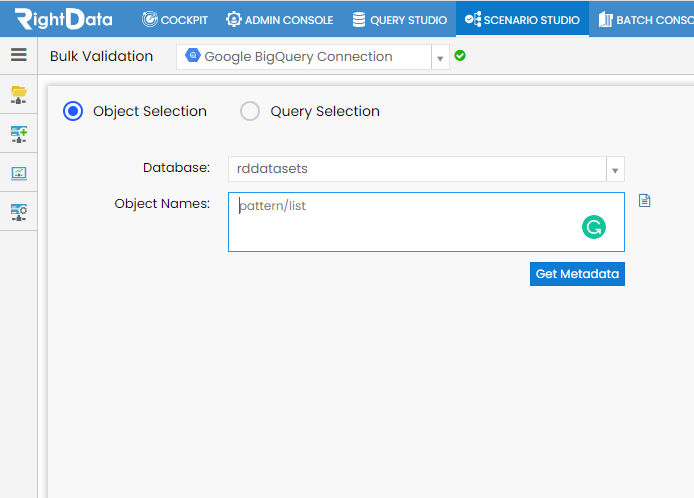The width and height of the screenshot is (694, 498).
Task: Go to Query Studio
Action: point(400,19)
